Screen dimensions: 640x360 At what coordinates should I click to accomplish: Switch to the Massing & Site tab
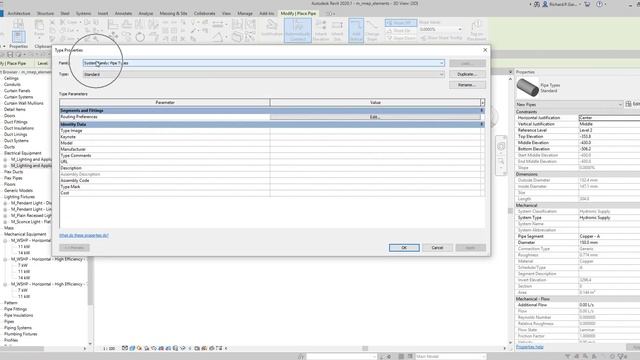pos(173,13)
